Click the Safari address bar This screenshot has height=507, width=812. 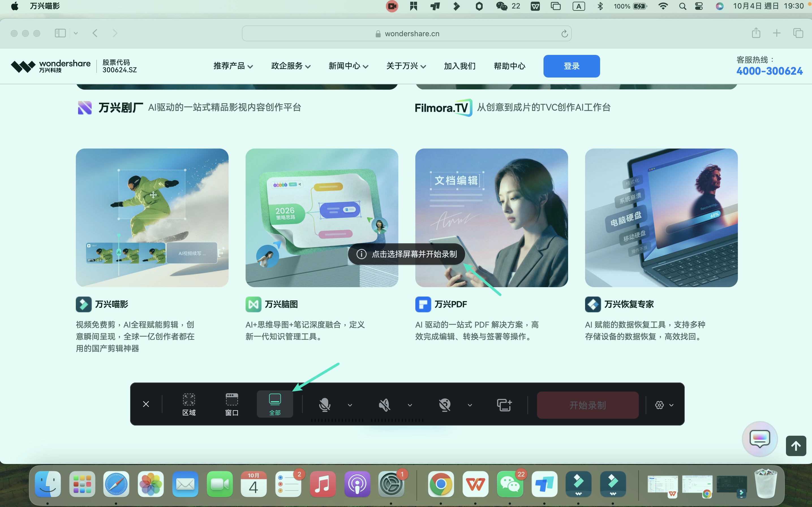pyautogui.click(x=406, y=34)
